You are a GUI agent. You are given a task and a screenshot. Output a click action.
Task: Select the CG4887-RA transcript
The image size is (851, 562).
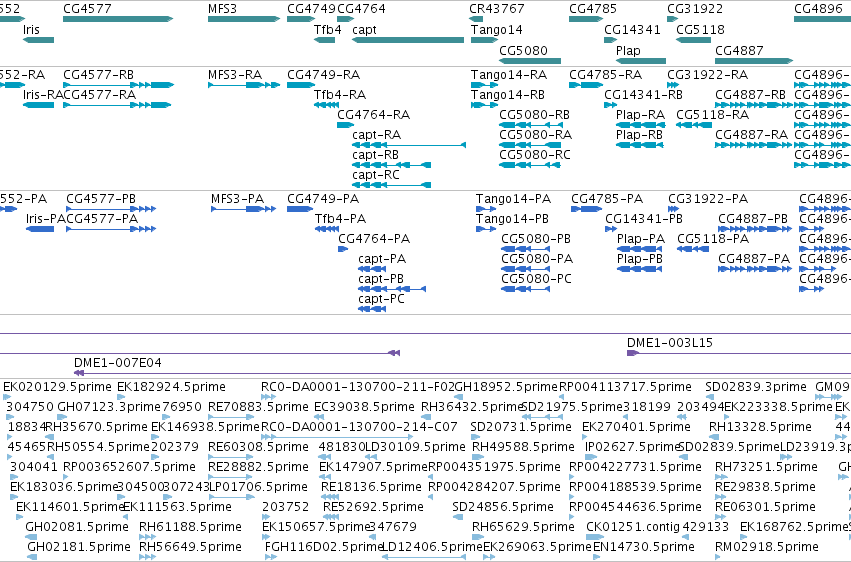[754, 145]
